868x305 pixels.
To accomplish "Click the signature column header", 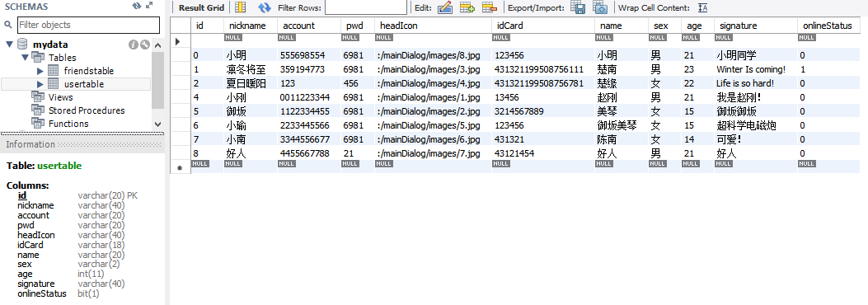I will click(756, 26).
